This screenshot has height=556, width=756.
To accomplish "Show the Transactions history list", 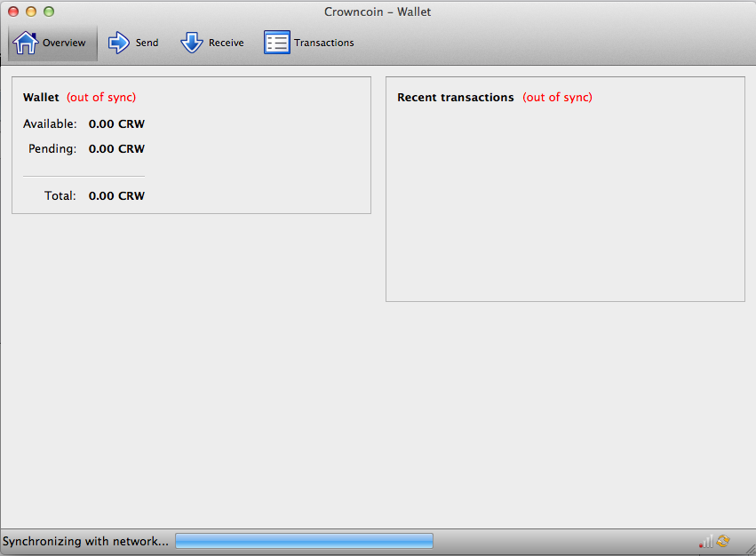I will tap(309, 43).
